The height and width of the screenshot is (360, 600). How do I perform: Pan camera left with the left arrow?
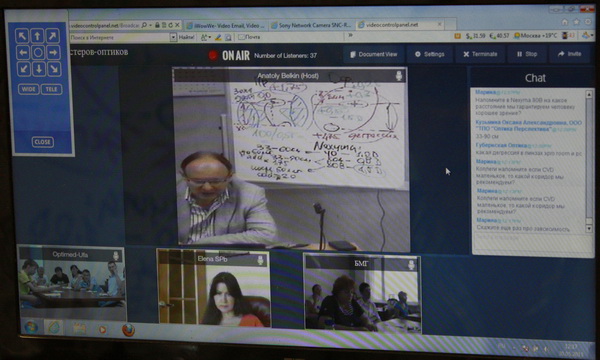coord(22,52)
